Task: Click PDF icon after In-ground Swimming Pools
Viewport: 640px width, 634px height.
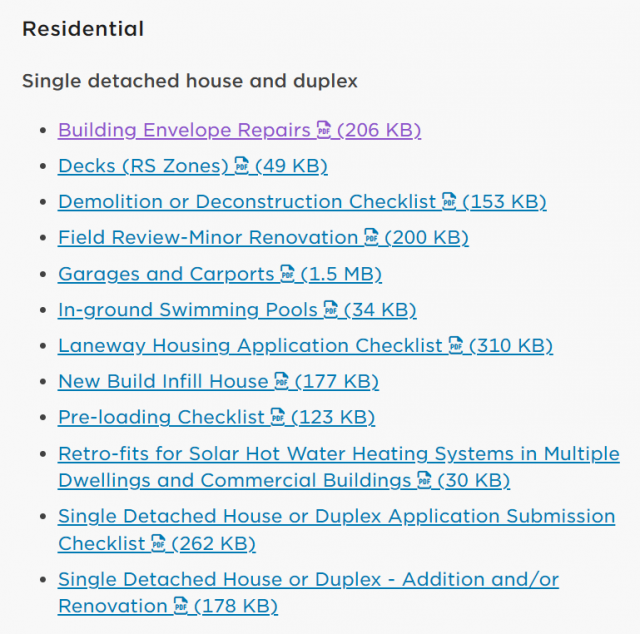Action: point(331,310)
